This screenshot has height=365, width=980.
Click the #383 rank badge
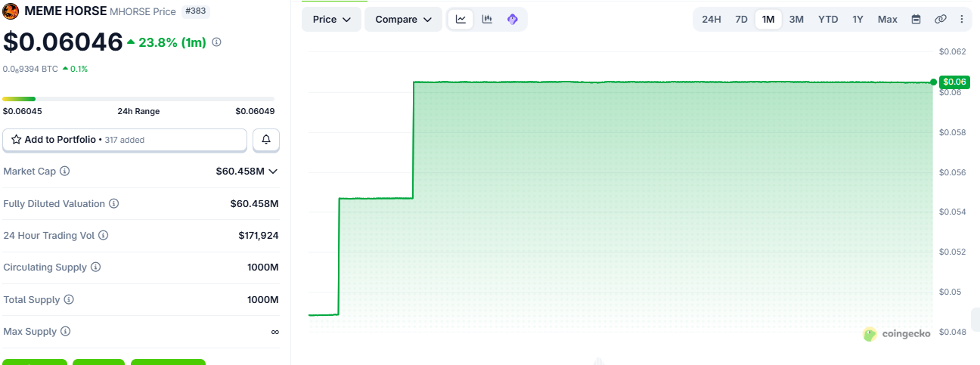tap(196, 11)
